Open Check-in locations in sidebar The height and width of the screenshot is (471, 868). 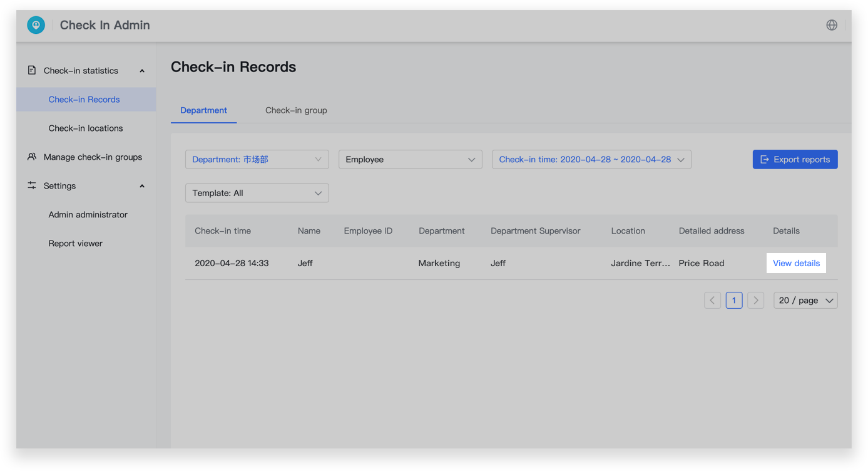tap(86, 128)
